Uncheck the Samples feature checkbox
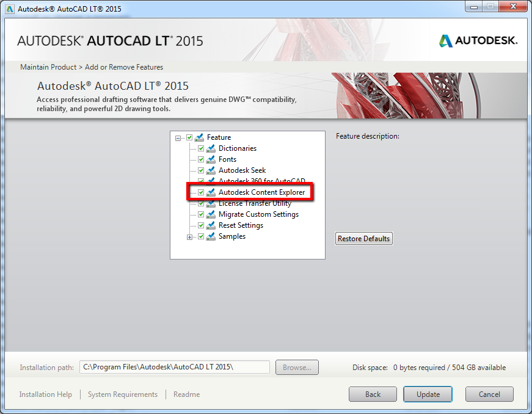532x414 pixels. (x=201, y=236)
